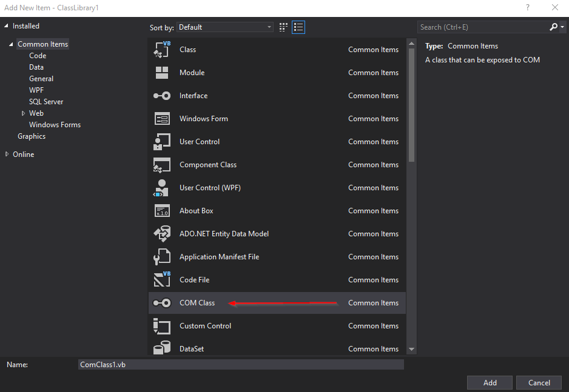Select Windows Forms category in tree
Viewport: 569px width, 392px height.
tap(55, 125)
